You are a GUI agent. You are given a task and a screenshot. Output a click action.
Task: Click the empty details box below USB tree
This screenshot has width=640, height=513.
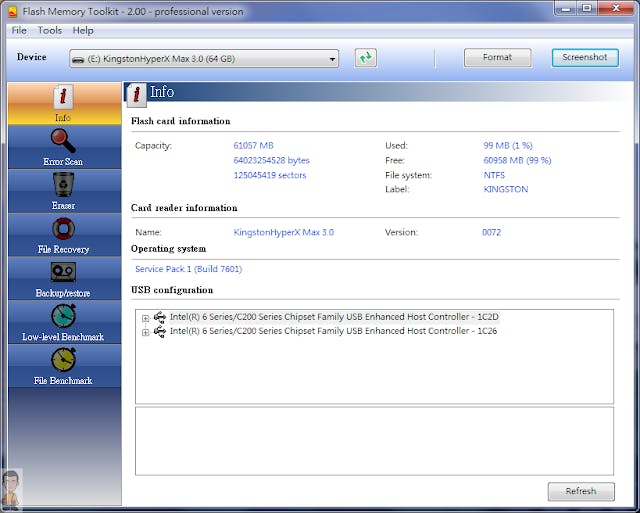374,441
